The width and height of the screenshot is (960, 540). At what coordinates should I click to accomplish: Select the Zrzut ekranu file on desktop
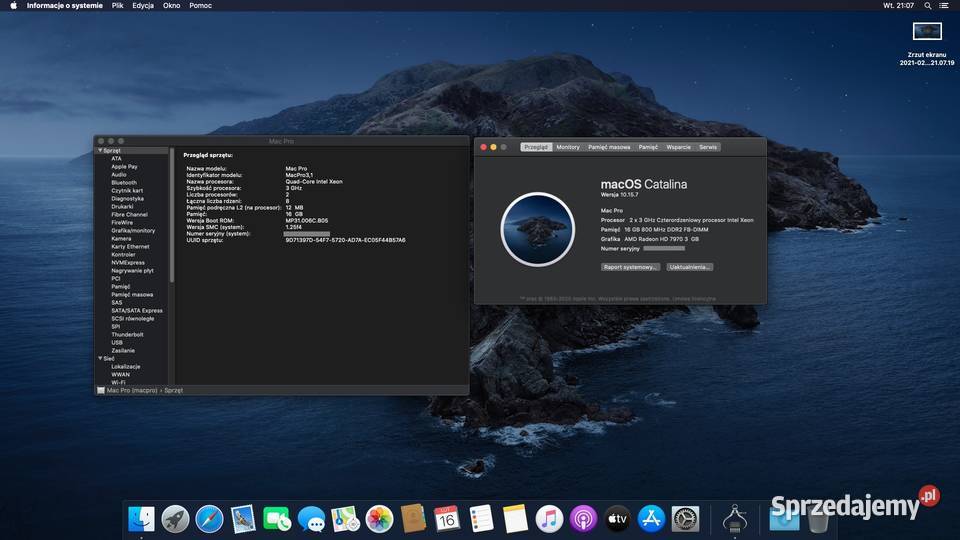927,43
